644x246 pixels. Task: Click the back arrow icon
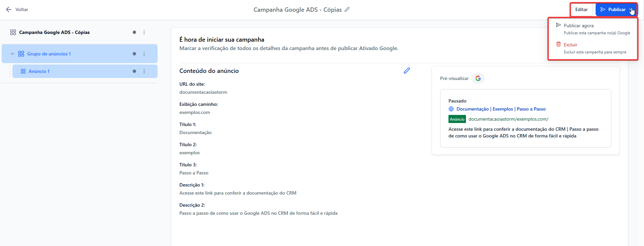point(9,9)
